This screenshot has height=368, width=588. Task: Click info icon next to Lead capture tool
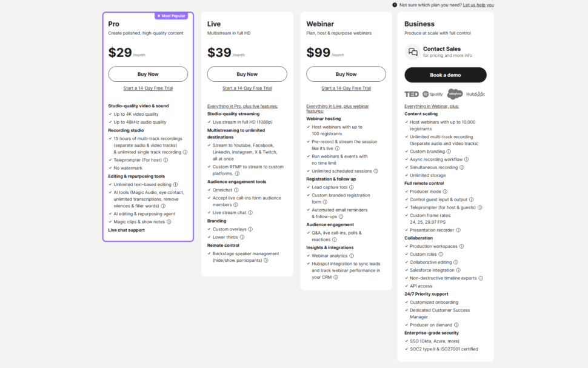pyautogui.click(x=352, y=187)
